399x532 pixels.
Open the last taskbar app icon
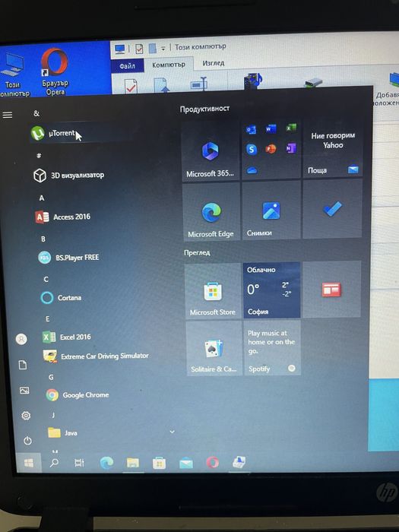click(239, 462)
